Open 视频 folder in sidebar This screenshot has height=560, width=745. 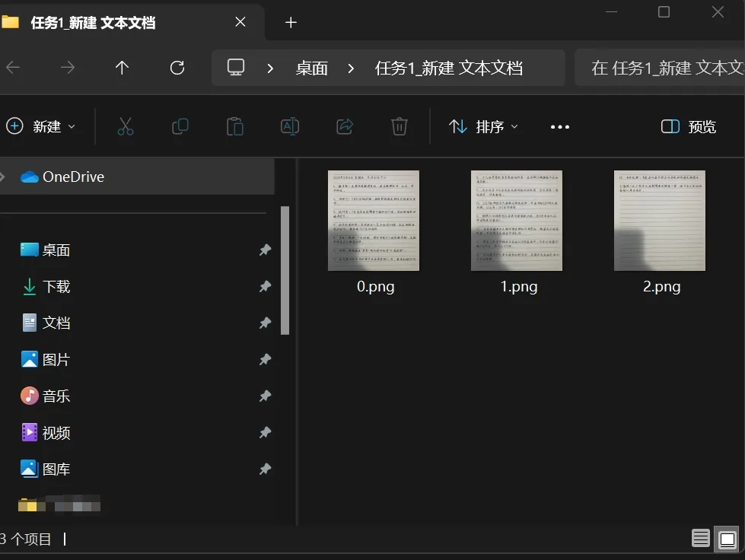(46, 432)
